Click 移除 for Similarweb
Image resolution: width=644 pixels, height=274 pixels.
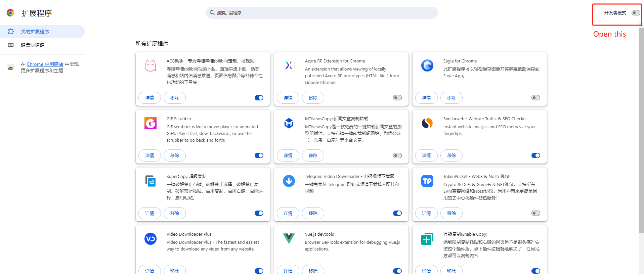tap(452, 155)
